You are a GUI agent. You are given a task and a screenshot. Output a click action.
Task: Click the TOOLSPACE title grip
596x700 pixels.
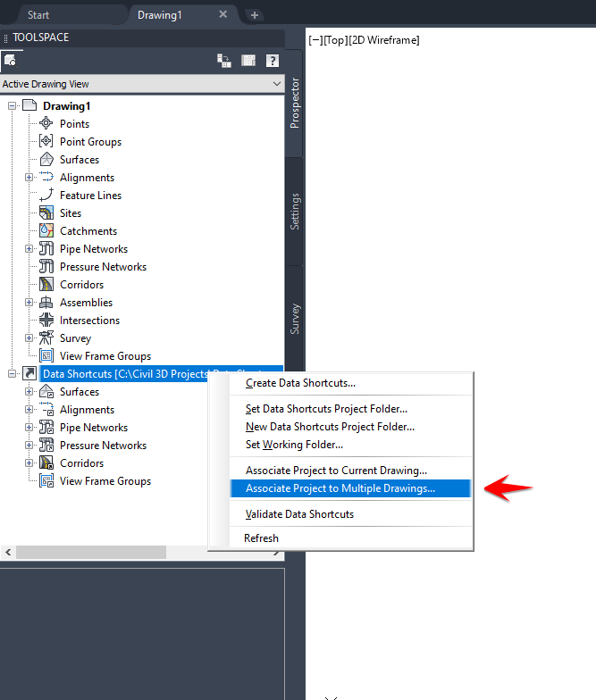[5, 38]
